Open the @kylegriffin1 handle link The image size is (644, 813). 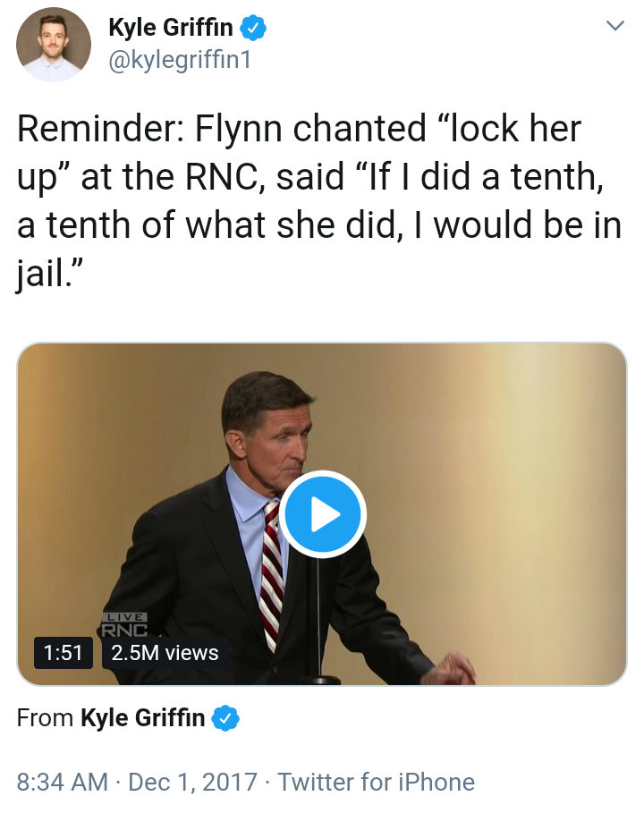tap(180, 60)
